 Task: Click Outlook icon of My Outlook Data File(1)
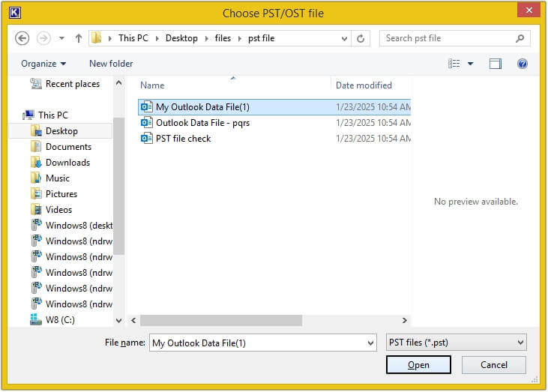146,106
